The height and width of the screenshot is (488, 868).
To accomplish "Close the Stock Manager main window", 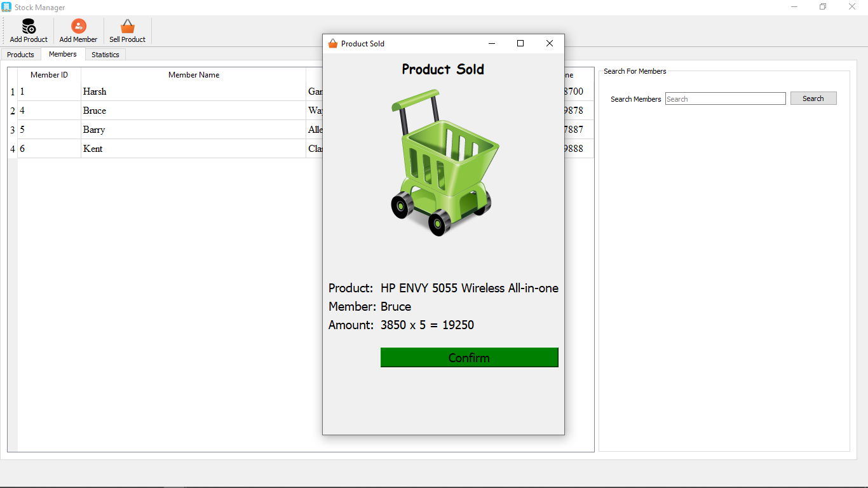I will click(853, 7).
